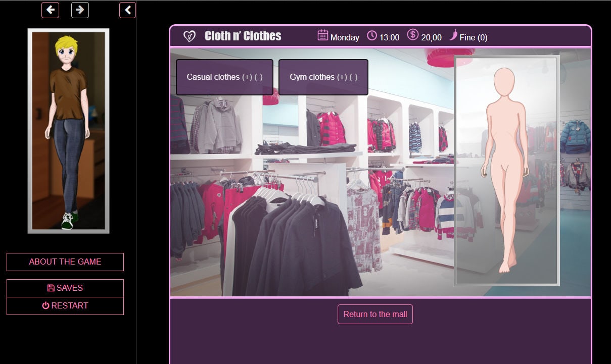Click the back arrow history button
This screenshot has width=611, height=364.
coord(50,10)
